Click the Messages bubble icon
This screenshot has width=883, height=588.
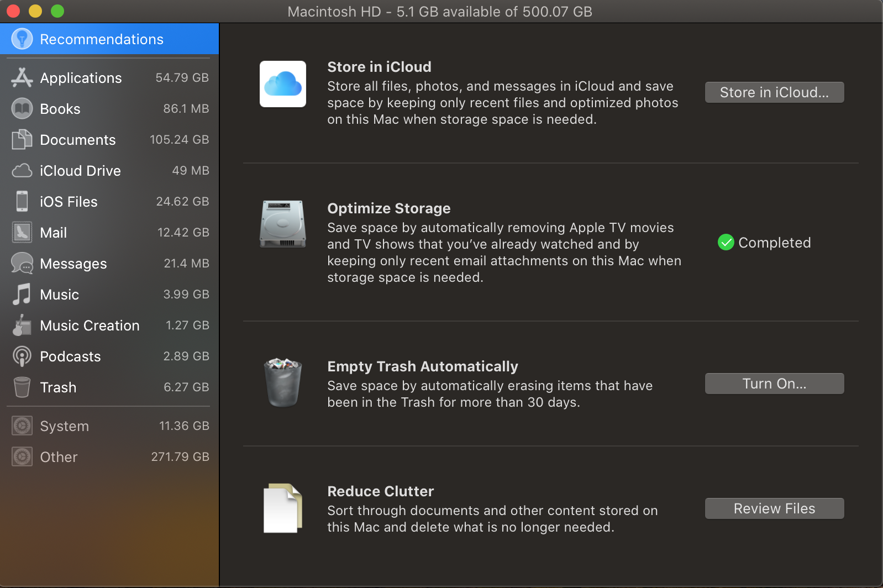pos(22,264)
